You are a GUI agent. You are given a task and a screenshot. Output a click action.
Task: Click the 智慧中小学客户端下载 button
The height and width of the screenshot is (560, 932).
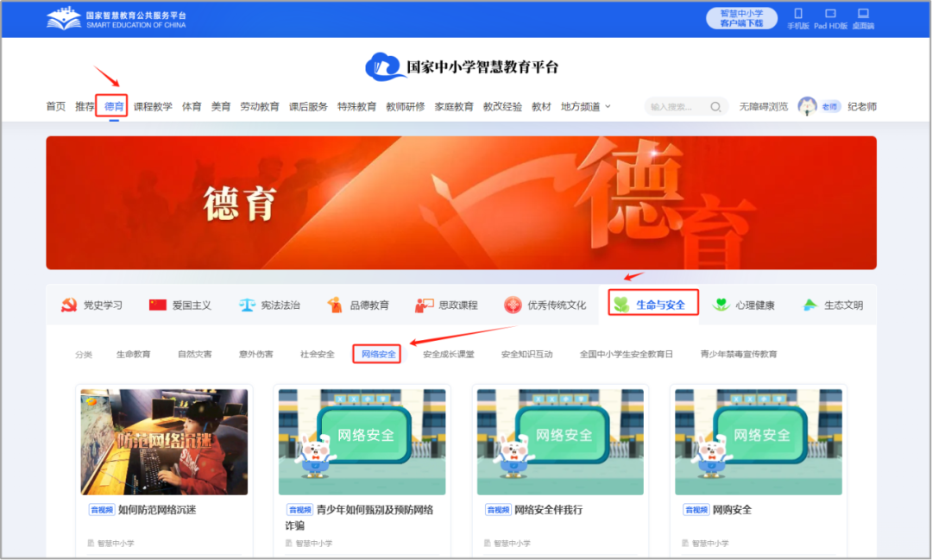pos(740,17)
